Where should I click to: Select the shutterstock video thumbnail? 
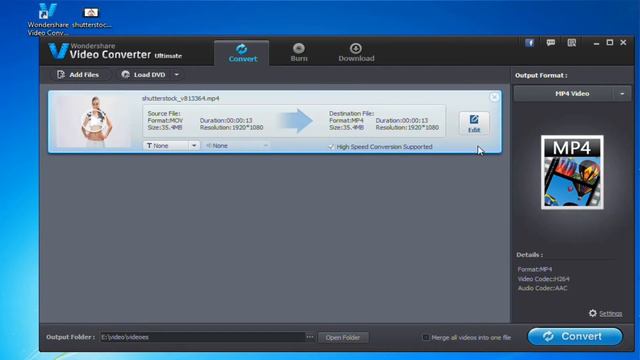pyautogui.click(x=94, y=121)
